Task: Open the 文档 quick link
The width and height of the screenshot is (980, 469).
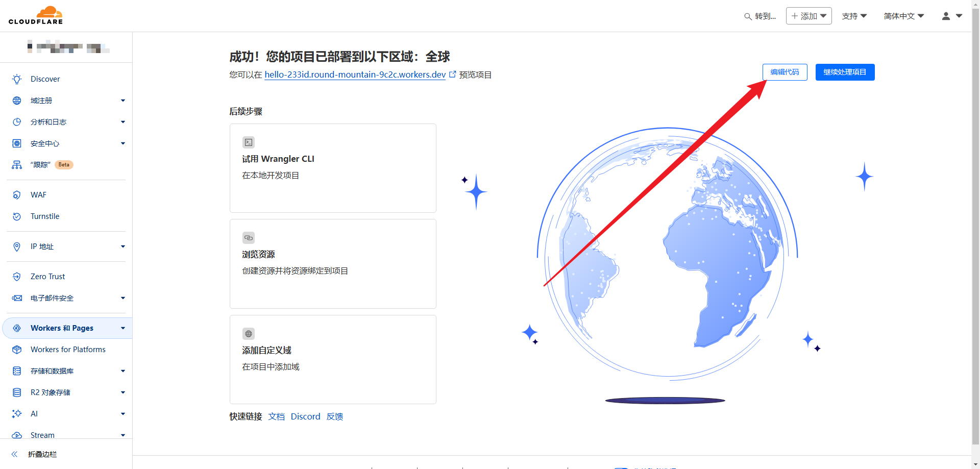Action: (276, 416)
